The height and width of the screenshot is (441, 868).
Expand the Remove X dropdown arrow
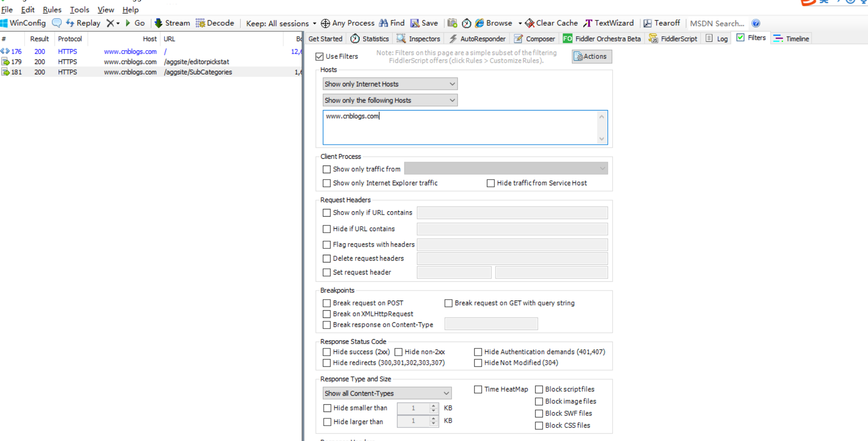click(x=118, y=23)
